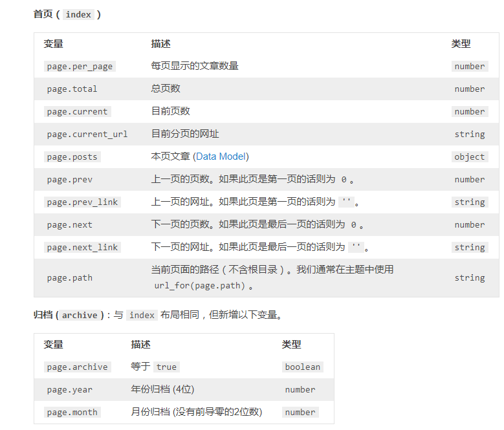Select the page.month variable code
This screenshot has height=430, width=504.
pyautogui.click(x=72, y=413)
